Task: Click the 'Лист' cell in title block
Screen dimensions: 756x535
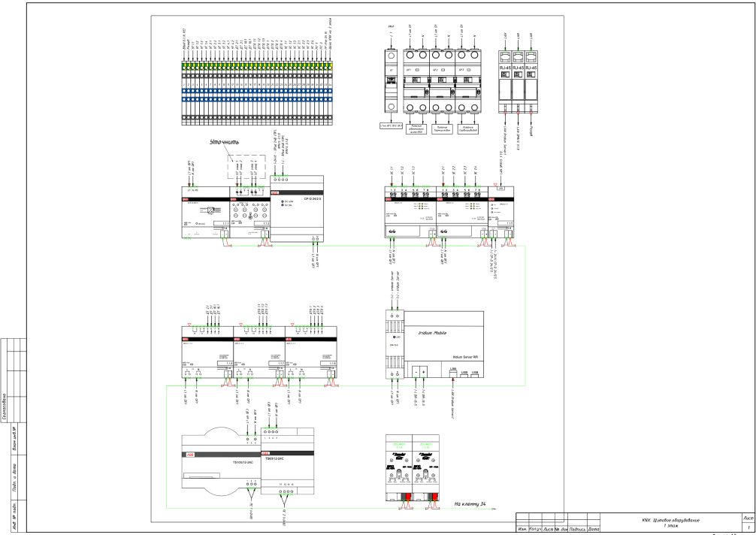Action: click(747, 518)
